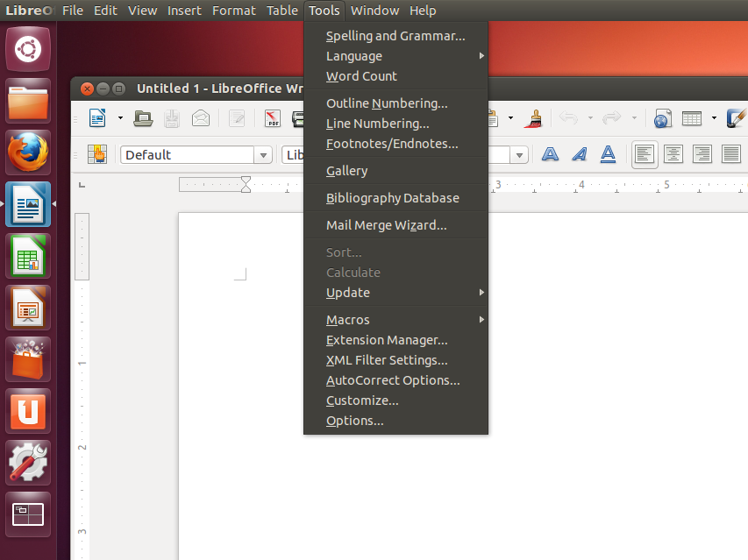
Task: Open LibreOffice Calc launcher icon
Action: coord(28,257)
